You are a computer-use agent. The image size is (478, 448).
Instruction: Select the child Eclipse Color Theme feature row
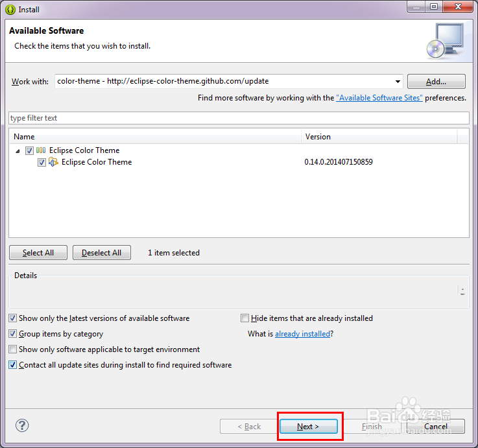coord(239,162)
